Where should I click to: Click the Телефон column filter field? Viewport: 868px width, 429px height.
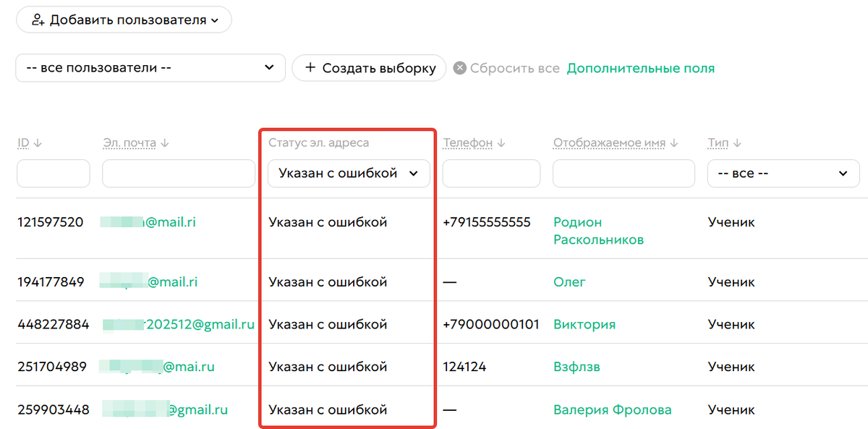pyautogui.click(x=491, y=173)
